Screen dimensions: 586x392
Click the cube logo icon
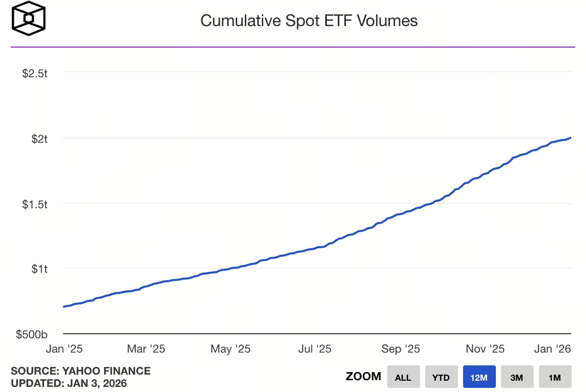click(28, 18)
